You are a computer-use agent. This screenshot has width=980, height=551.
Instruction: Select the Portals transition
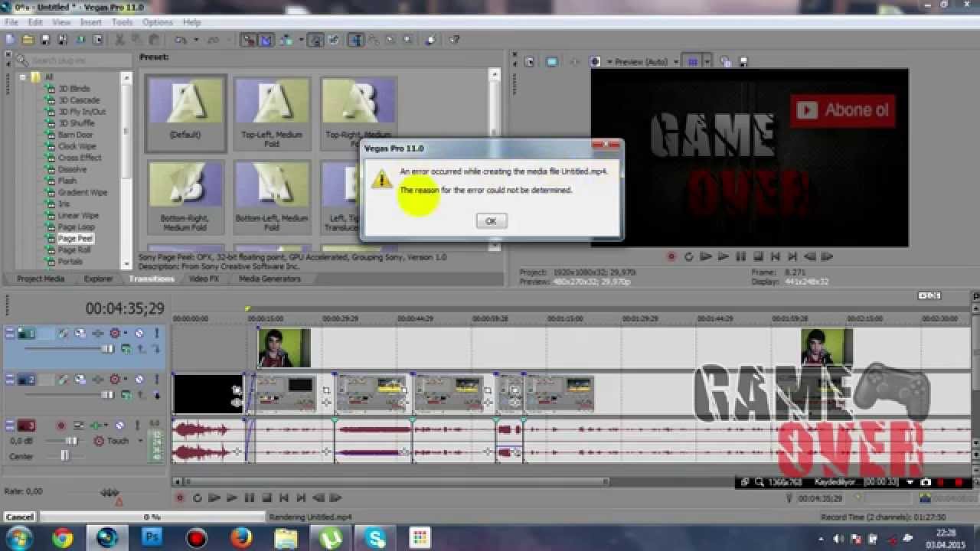click(x=70, y=262)
